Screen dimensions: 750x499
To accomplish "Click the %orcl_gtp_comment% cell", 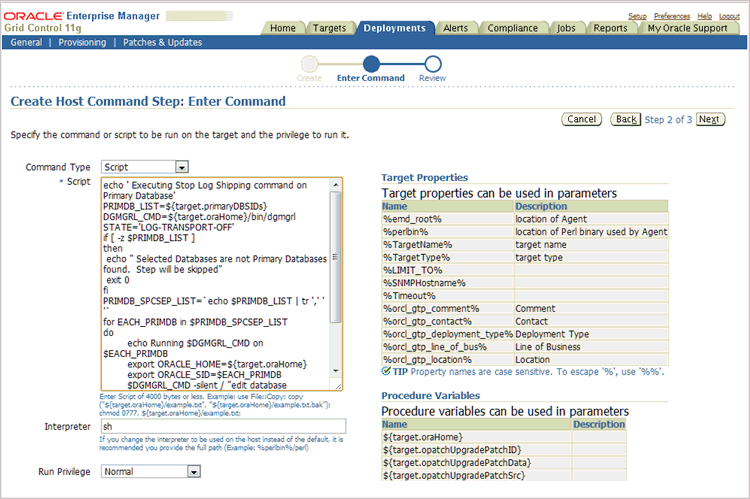I will 448,309.
